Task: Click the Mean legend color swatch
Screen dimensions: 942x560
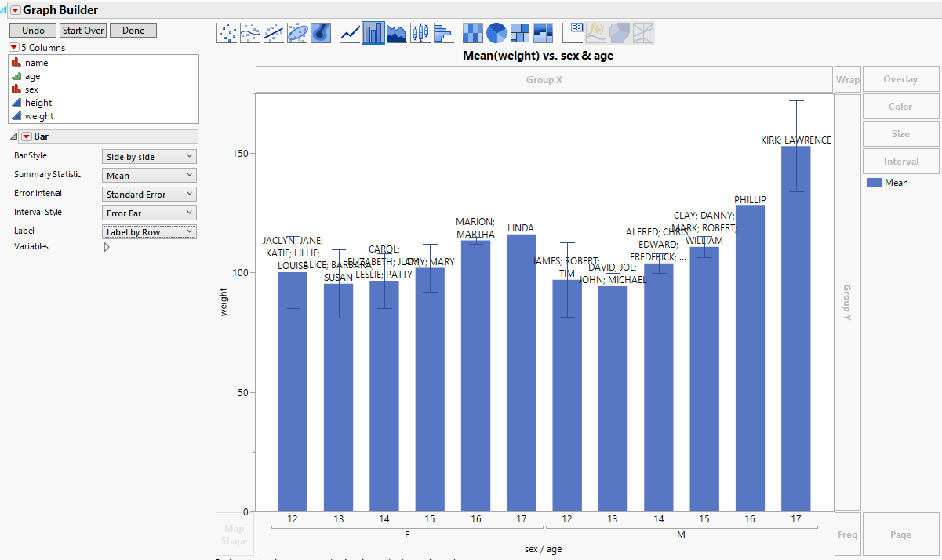Action: (x=874, y=183)
